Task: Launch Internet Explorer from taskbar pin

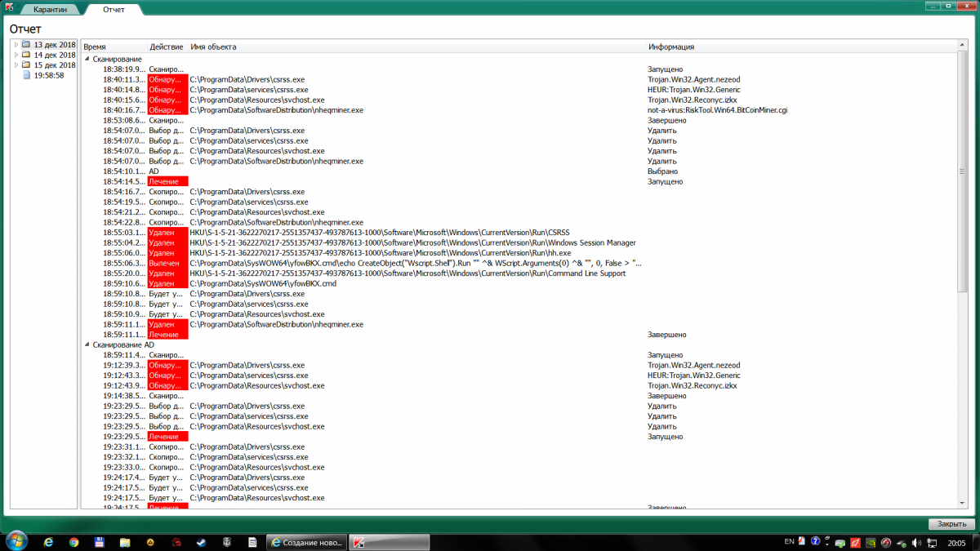Action: [49, 541]
